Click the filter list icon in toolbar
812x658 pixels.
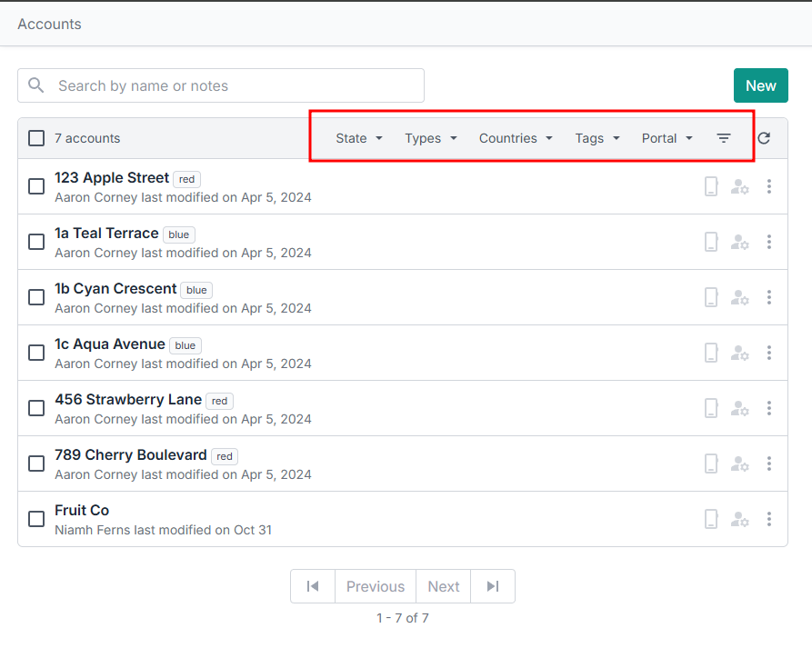724,138
